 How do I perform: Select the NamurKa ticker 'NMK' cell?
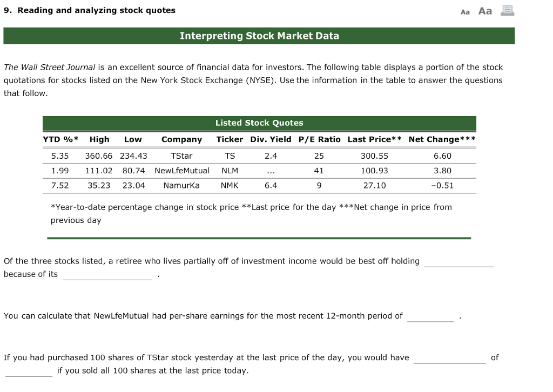[x=230, y=185]
